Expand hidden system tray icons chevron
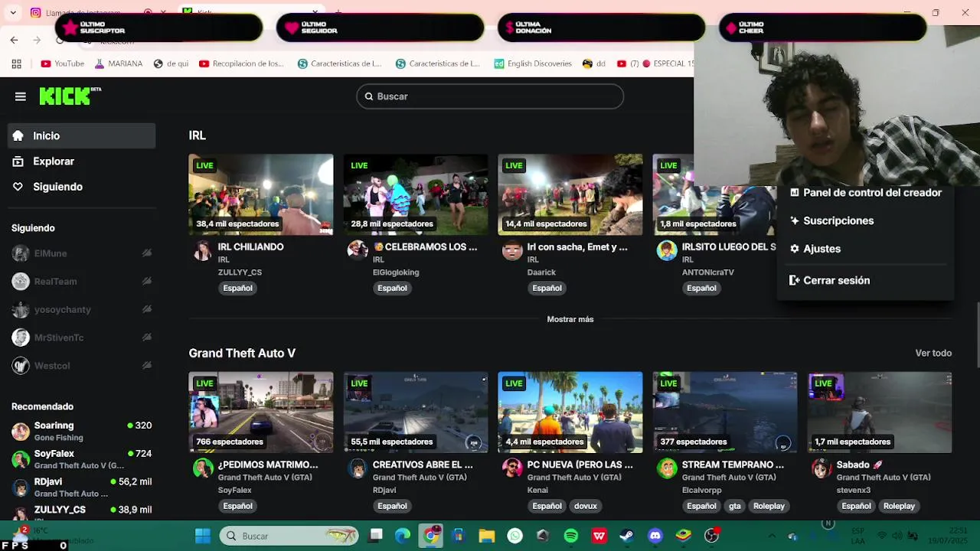The image size is (980, 551). [x=772, y=536]
